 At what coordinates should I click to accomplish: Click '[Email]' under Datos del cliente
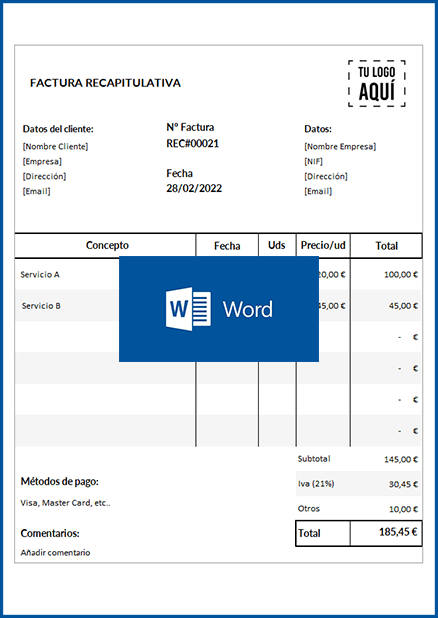[x=36, y=191]
